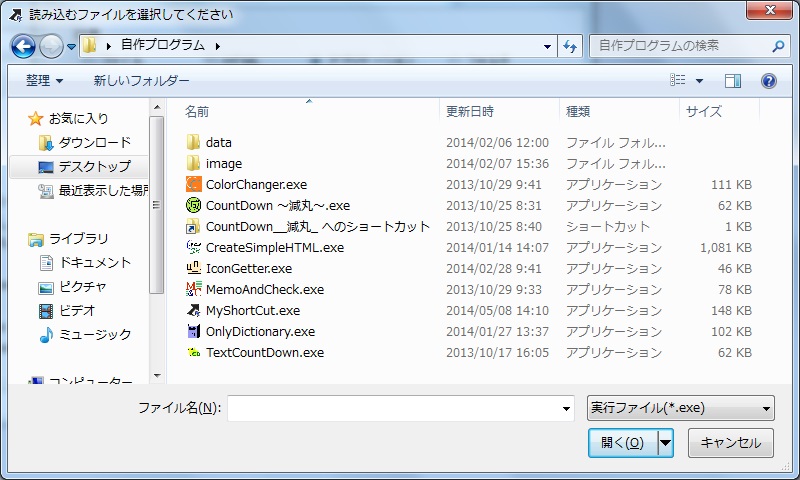The height and width of the screenshot is (480, 800).
Task: Click the ピクチャ library icon
Action: coord(46,287)
